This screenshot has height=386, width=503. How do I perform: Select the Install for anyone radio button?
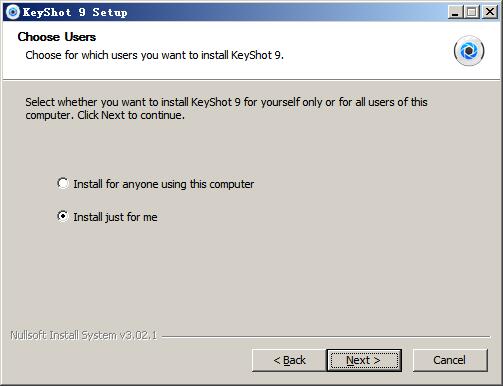click(62, 183)
